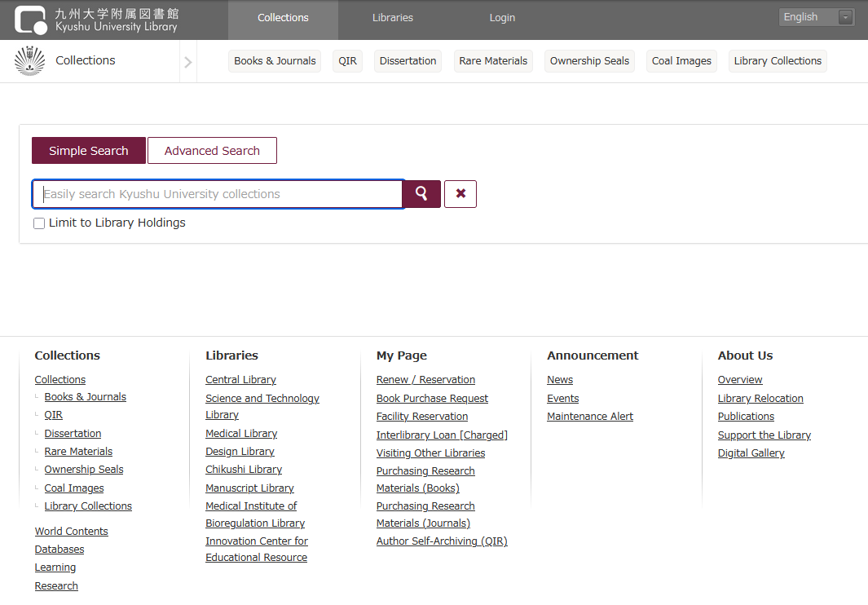Screen dimensions: 868x605
Task: Click the Kyushu University Library logo
Action: click(96, 20)
